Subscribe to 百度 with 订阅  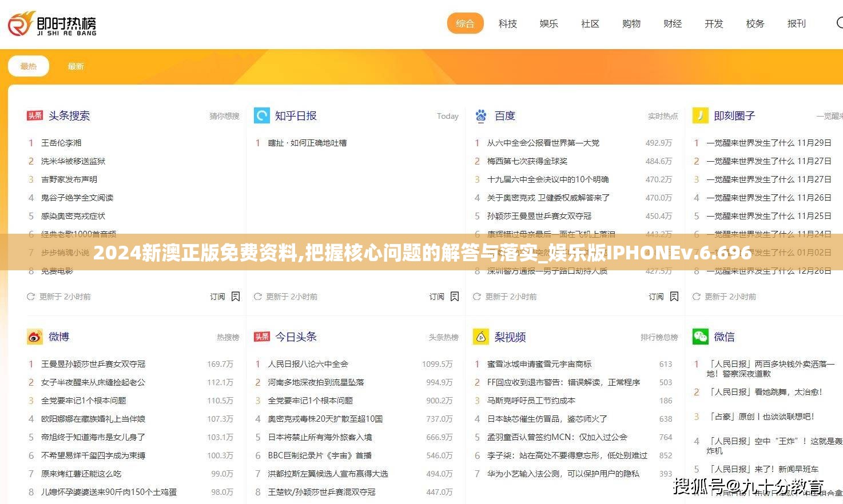pos(656,297)
